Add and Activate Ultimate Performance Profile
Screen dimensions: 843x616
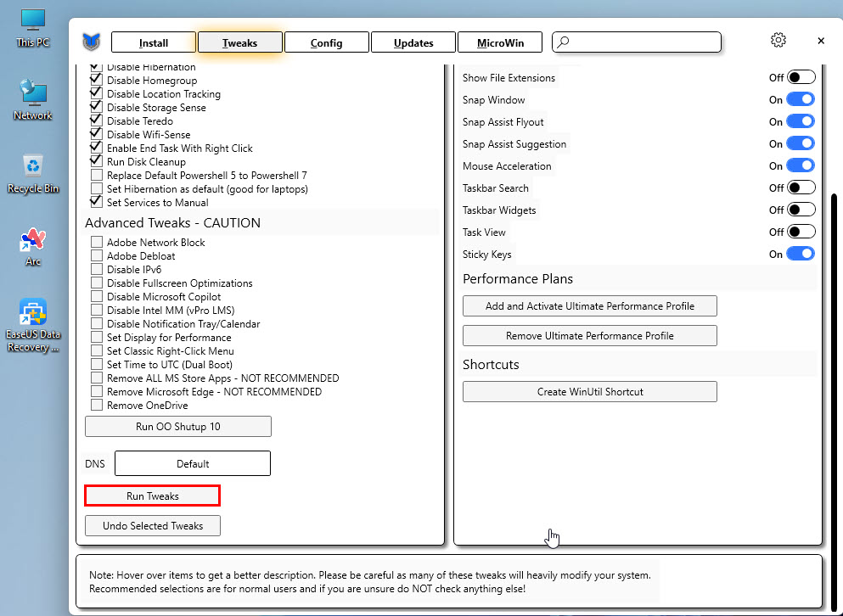tap(590, 305)
